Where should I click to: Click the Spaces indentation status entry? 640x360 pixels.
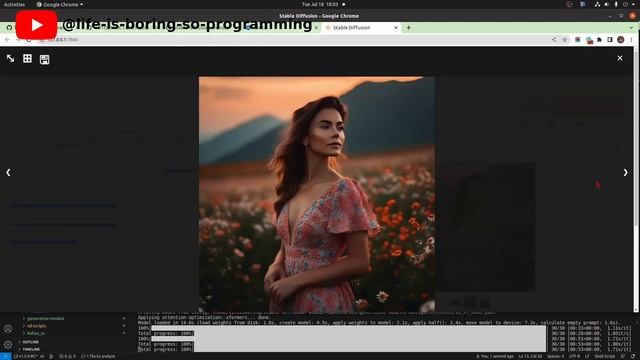click(556, 356)
